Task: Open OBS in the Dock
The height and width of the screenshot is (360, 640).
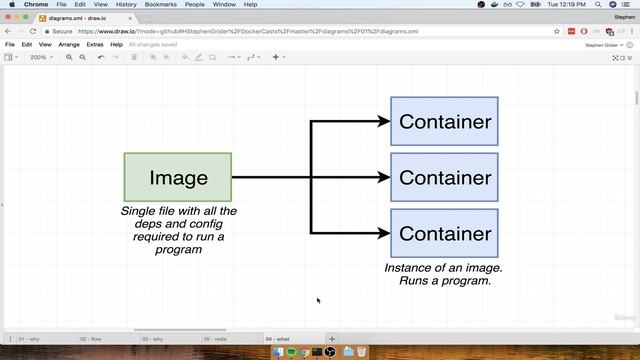Action: (330, 351)
